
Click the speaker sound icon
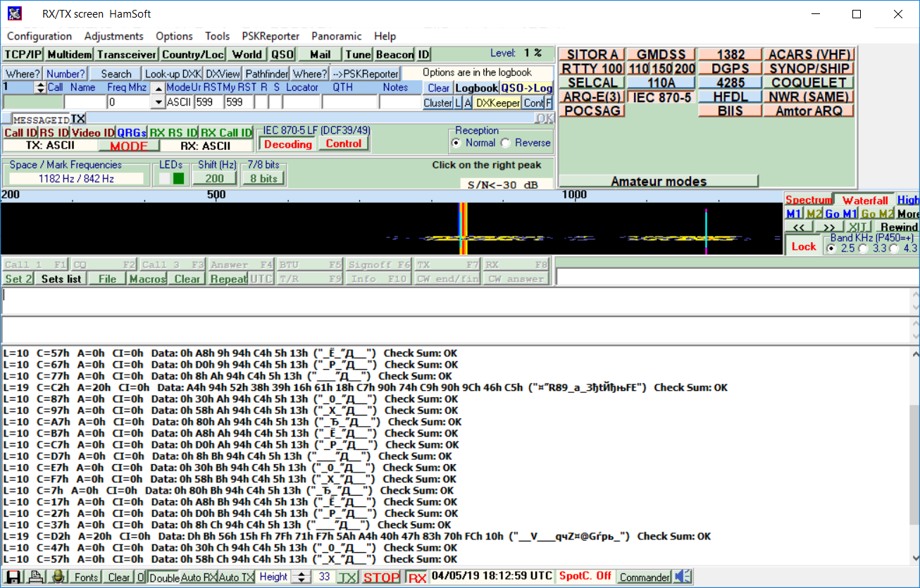682,577
